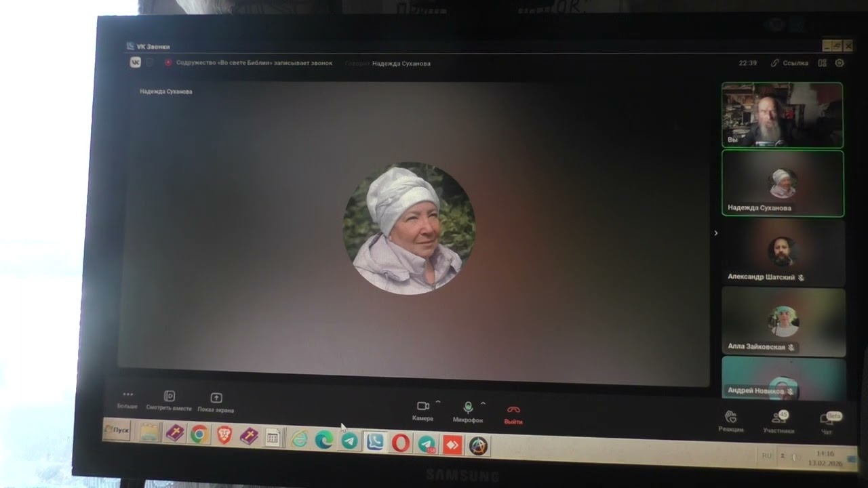This screenshot has height=488, width=868.
Task: Click the red recording indicator dot
Action: [167, 62]
